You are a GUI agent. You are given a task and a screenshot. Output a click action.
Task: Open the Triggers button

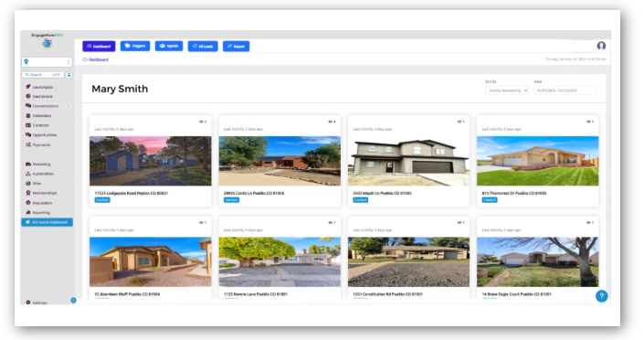[x=135, y=46]
